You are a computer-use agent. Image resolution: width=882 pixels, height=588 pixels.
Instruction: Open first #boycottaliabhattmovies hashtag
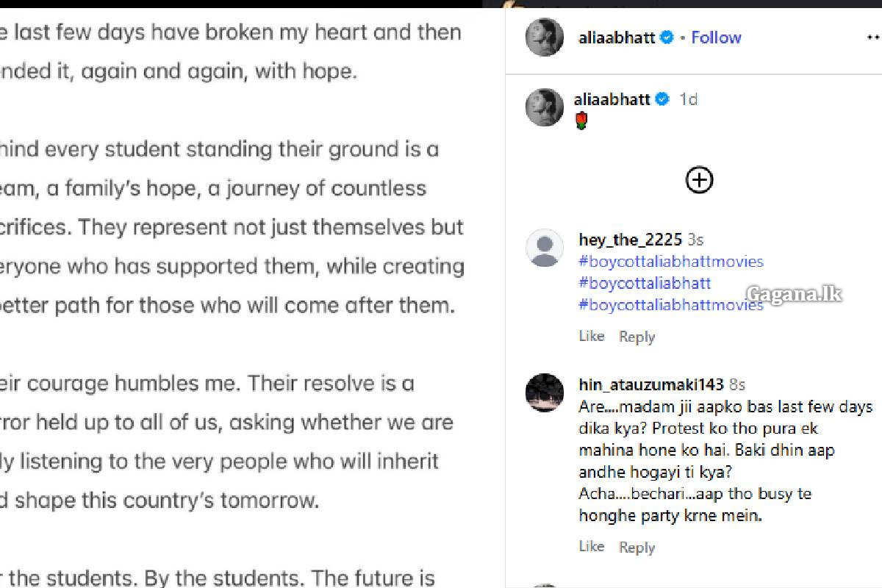pos(671,262)
